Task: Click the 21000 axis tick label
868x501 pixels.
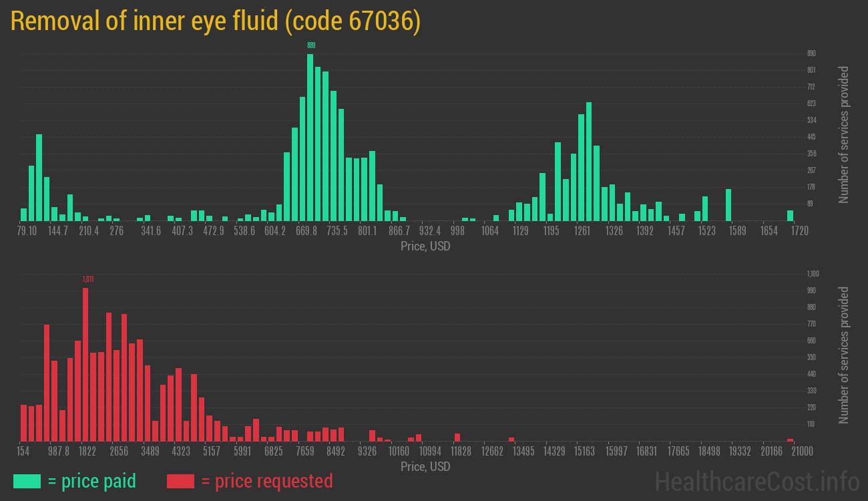Action: coord(801,451)
